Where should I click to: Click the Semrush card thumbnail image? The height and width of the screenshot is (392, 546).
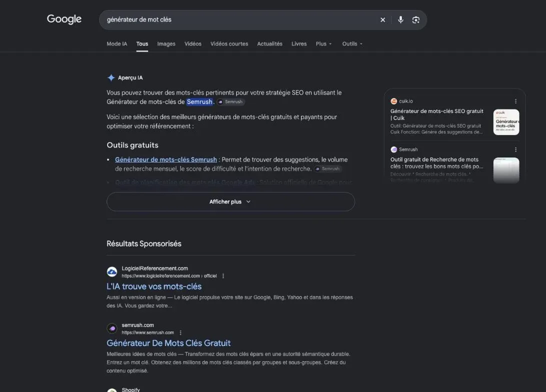tap(506, 170)
